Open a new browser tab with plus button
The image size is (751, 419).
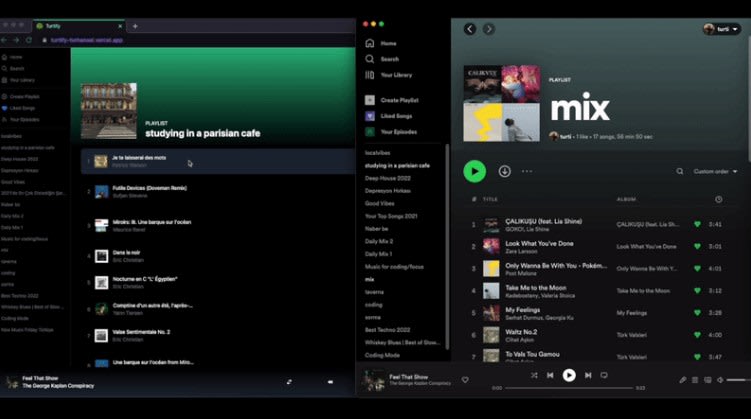pyautogui.click(x=136, y=26)
